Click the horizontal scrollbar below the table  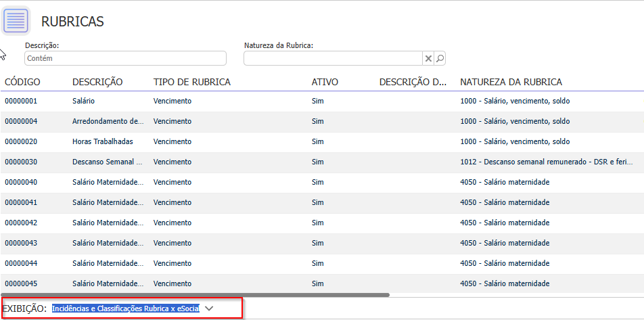coord(196,295)
